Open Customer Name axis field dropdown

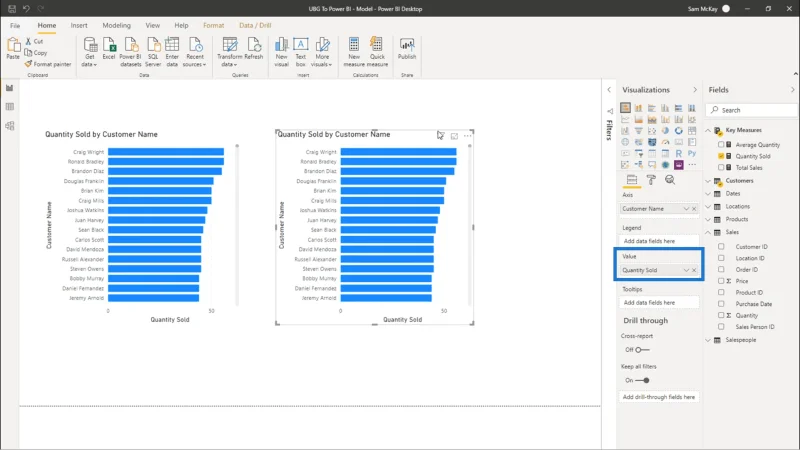pyautogui.click(x=686, y=209)
